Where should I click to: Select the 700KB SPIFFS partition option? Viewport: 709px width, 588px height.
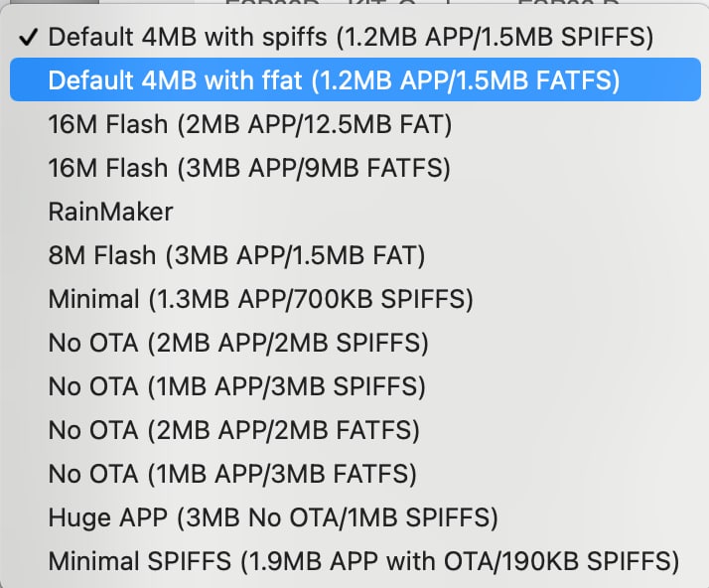260,299
